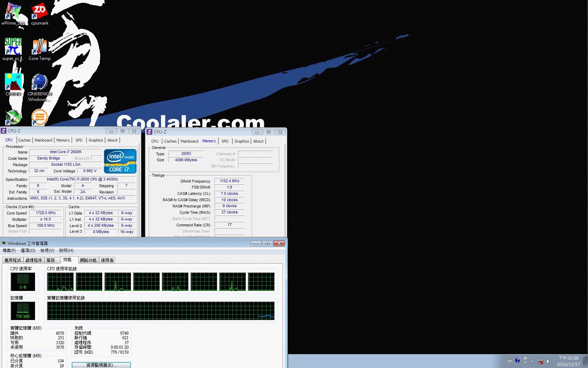
Task: Click the blue help tray icon
Action: [x=518, y=360]
